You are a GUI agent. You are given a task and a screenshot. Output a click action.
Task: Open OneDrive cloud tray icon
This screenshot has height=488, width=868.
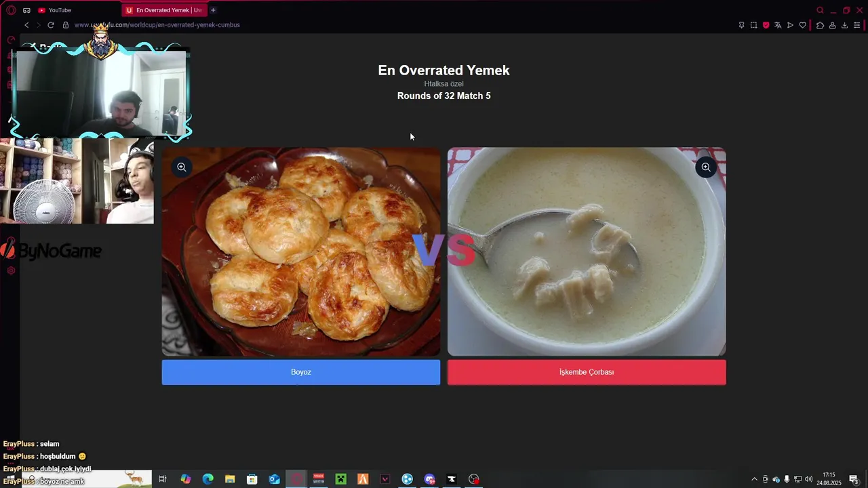(x=776, y=479)
